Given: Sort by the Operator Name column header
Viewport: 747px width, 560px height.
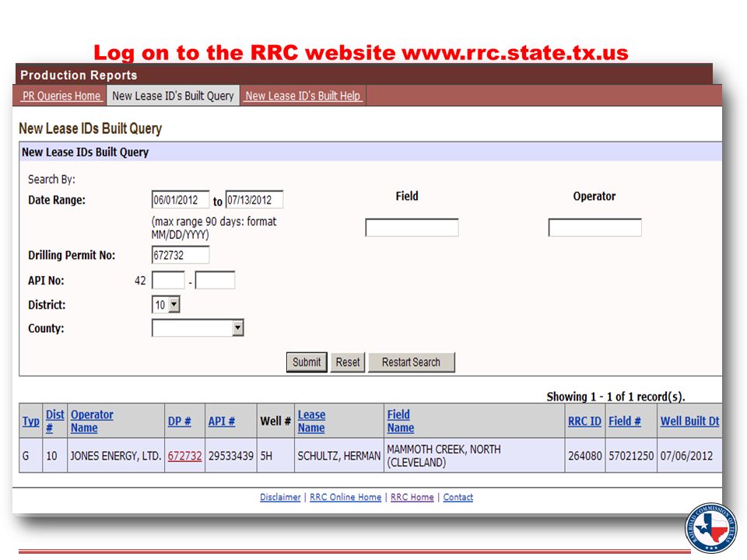Looking at the screenshot, I should [x=92, y=421].
